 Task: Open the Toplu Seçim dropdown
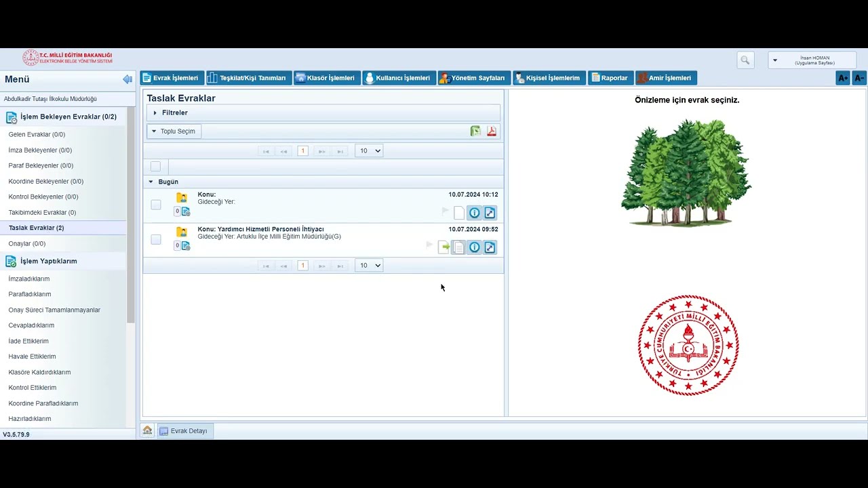pyautogui.click(x=174, y=131)
